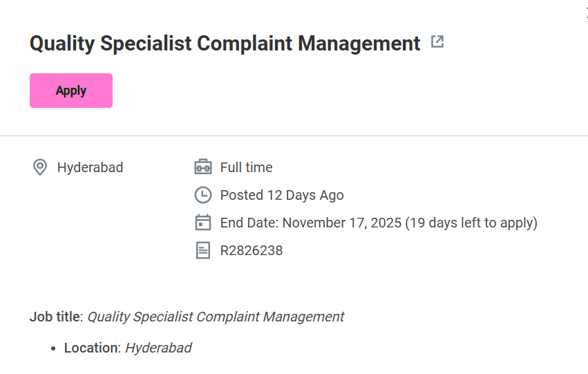This screenshot has height=374, width=588.
Task: Click the Location bullet label
Action: point(91,348)
